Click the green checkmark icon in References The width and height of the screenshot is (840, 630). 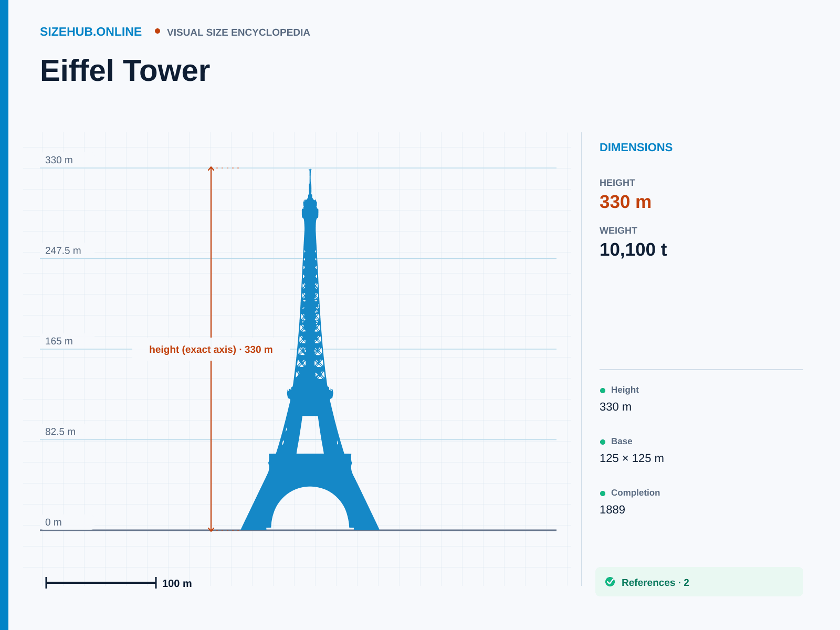610,582
